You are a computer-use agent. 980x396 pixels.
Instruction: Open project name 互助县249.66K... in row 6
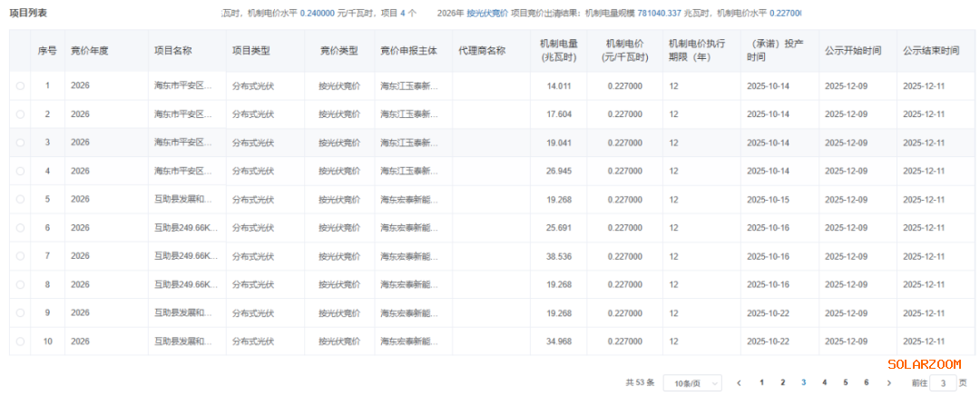click(186, 228)
